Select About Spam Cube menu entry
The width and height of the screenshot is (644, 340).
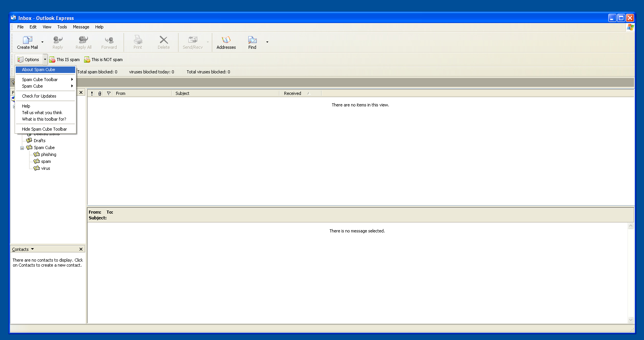38,70
